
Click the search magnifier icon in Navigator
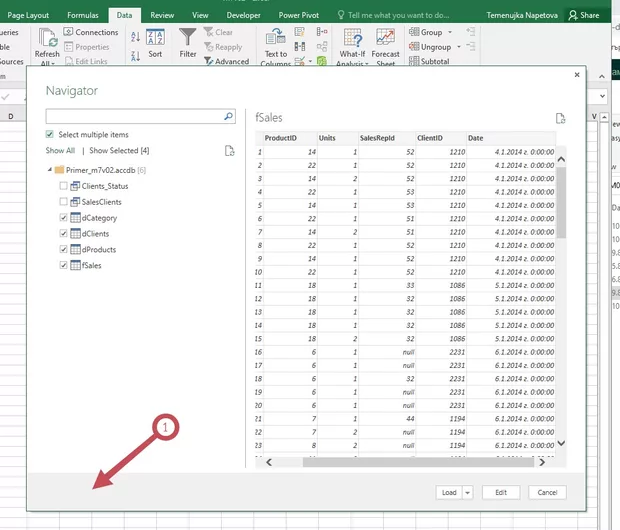(x=228, y=117)
